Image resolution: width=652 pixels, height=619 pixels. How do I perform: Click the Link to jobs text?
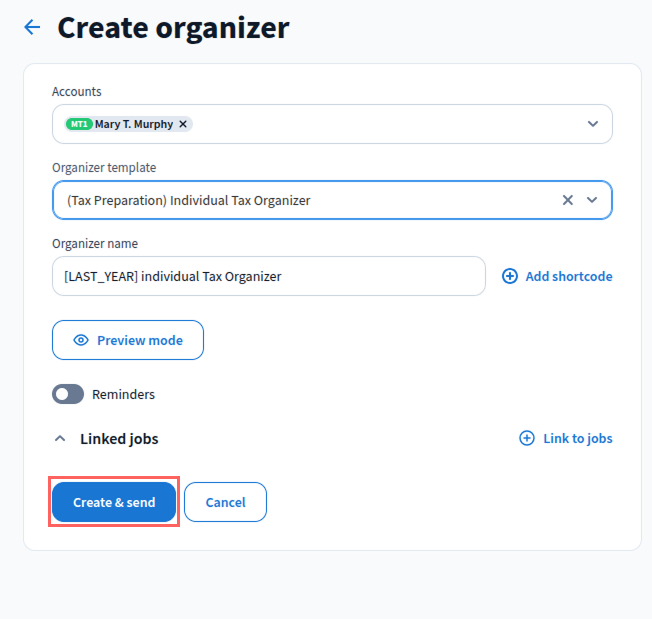pyautogui.click(x=578, y=438)
